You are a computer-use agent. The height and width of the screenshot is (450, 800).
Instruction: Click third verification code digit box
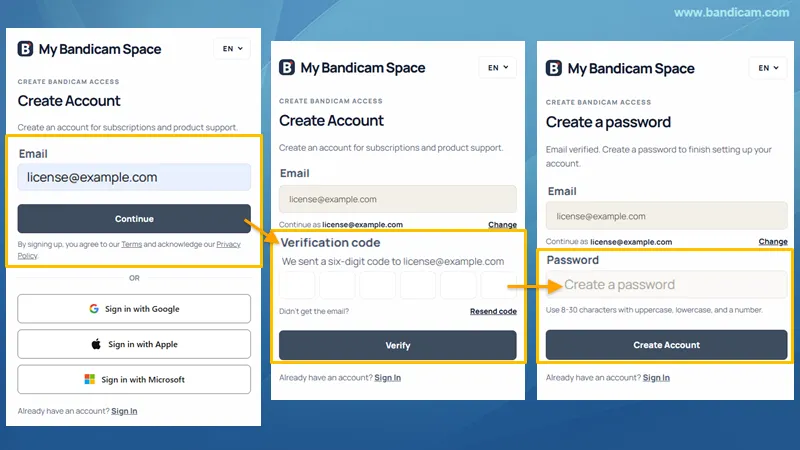click(378, 285)
